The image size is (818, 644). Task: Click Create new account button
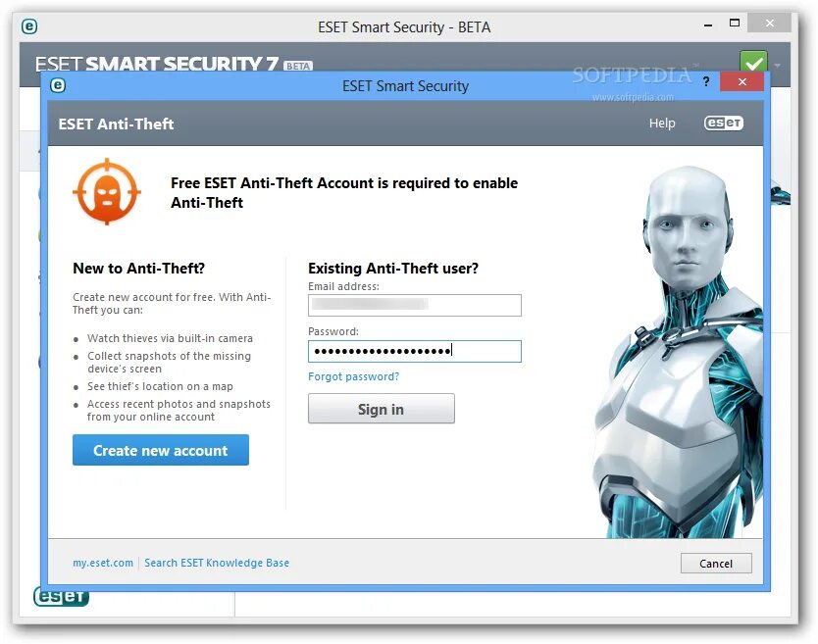coord(161,450)
